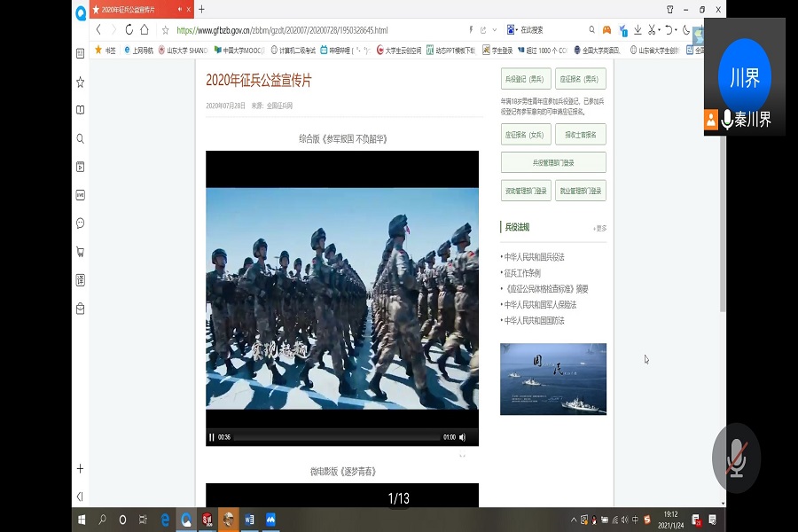
Task: Click the address bar URL field
Action: click(x=283, y=30)
